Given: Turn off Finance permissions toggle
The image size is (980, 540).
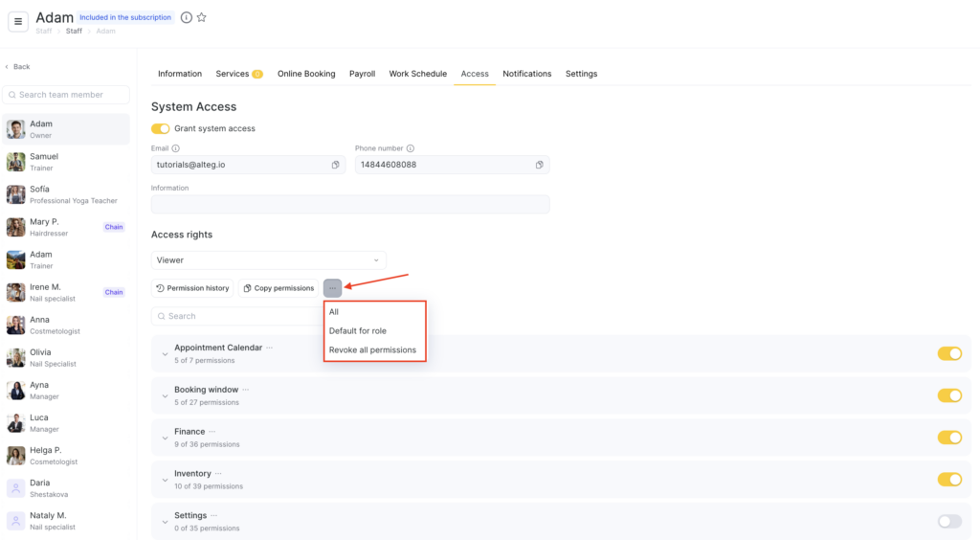Looking at the screenshot, I should (948, 438).
